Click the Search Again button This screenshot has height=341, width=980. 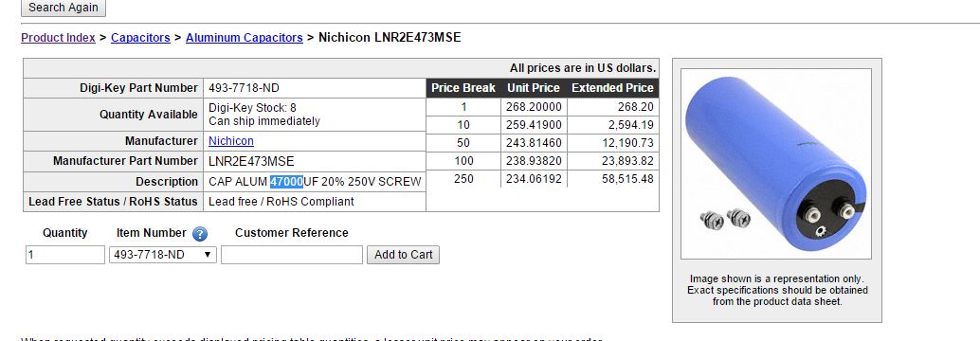point(64,8)
